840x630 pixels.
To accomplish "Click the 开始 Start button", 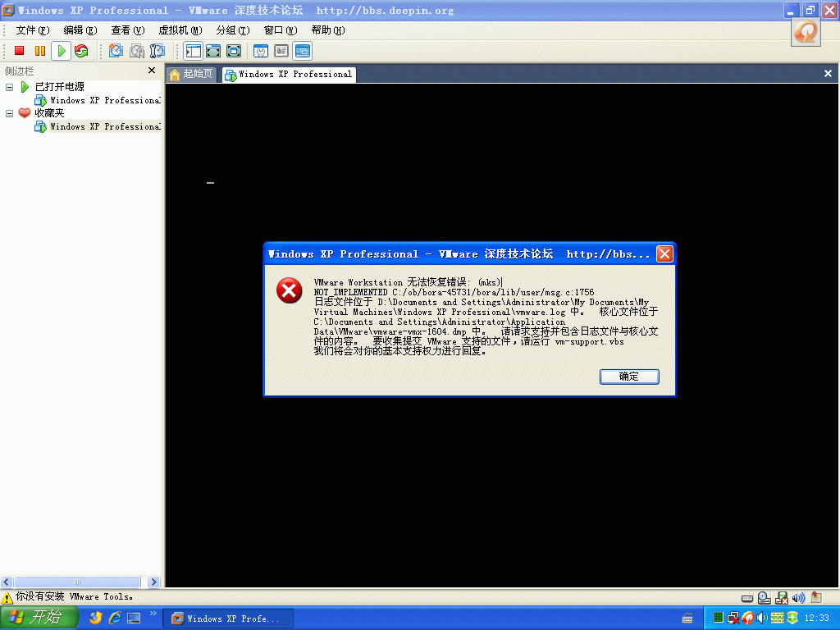I will pos(39,618).
